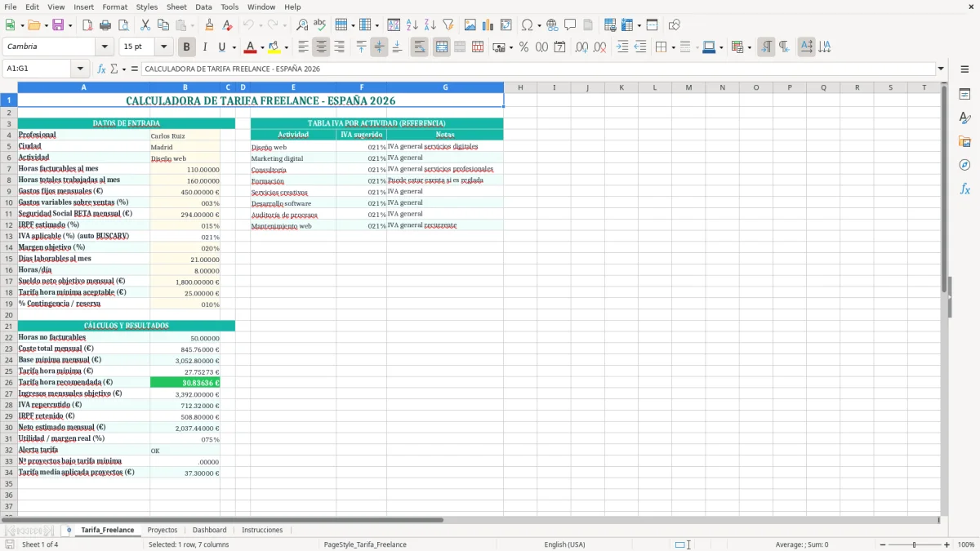Expand Name Box dropdown arrow
980x551 pixels.
point(80,69)
